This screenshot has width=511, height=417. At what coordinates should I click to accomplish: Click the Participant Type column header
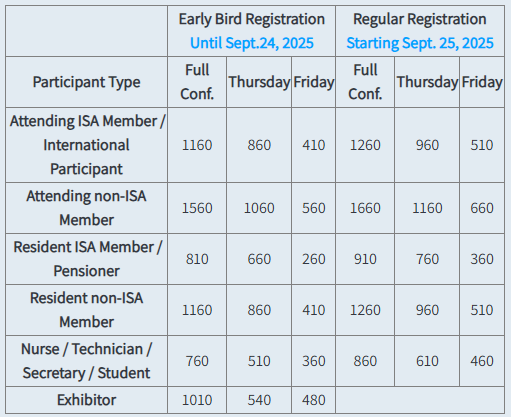[x=86, y=82]
